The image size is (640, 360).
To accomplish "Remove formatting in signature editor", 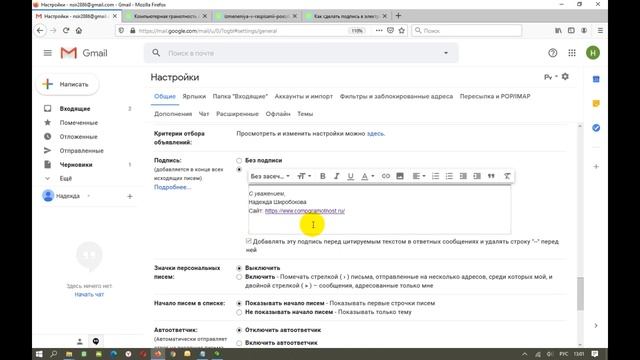I will (x=507, y=176).
